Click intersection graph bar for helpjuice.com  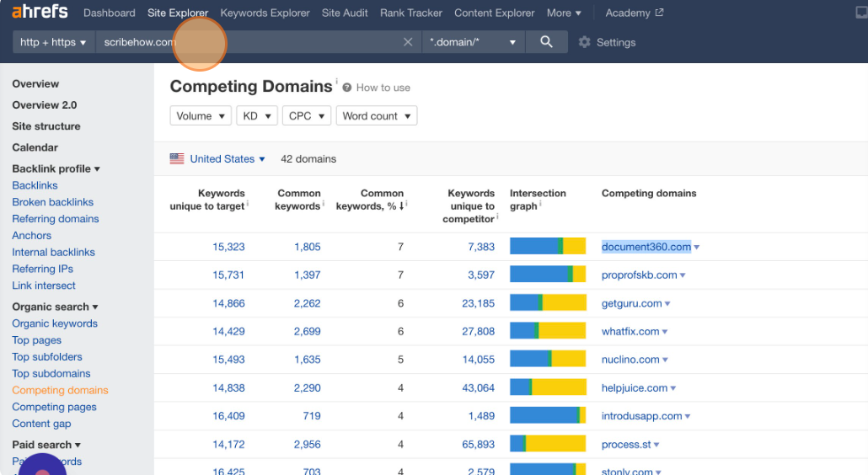pyautogui.click(x=548, y=387)
